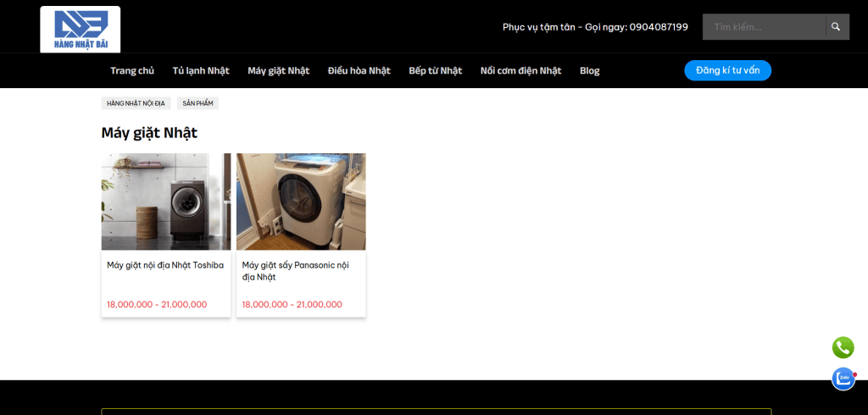Click the Máy giặt Nhật page heading

click(149, 133)
